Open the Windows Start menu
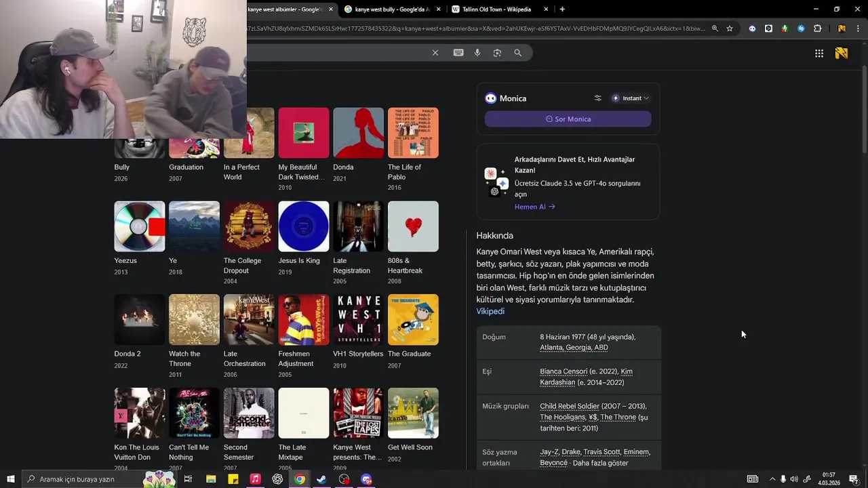This screenshot has height=488, width=868. click(10, 479)
